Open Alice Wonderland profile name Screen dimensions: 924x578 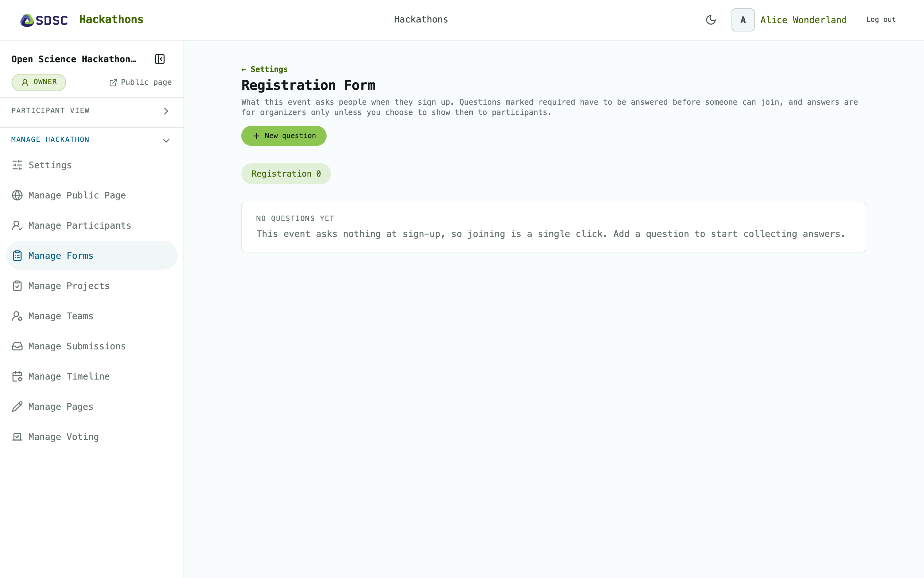[803, 20]
